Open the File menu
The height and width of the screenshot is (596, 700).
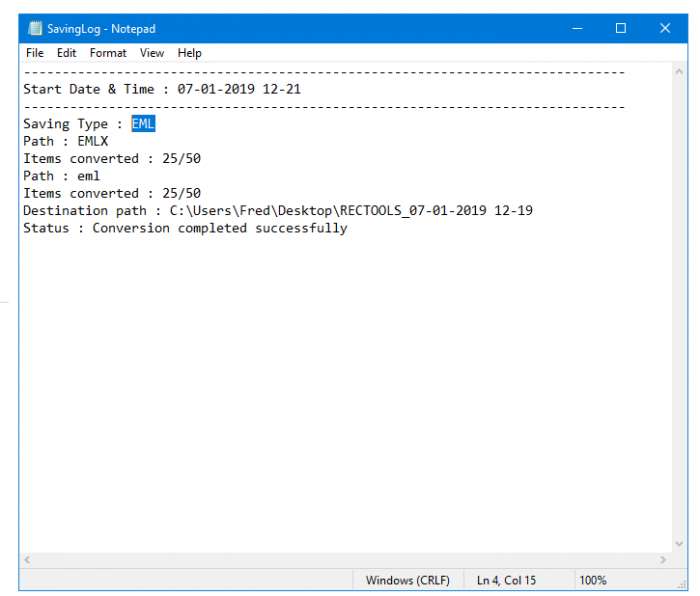point(35,53)
